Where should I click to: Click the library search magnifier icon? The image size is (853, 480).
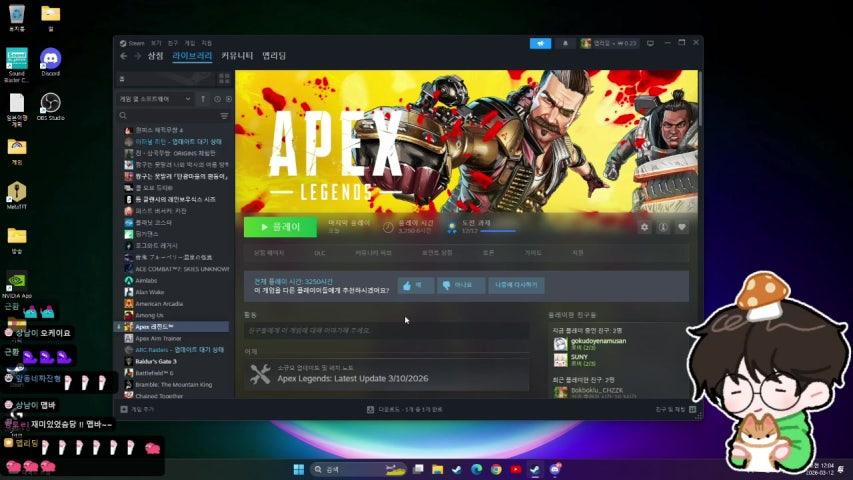coord(123,116)
